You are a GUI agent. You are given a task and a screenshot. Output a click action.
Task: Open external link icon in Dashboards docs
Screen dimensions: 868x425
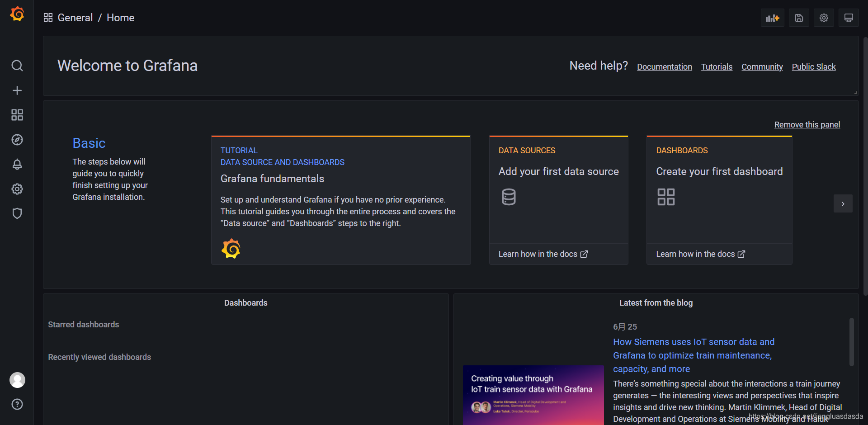[741, 254]
